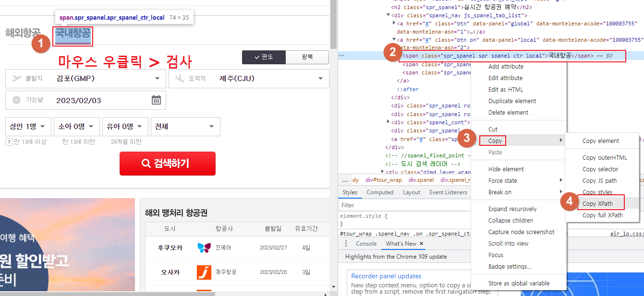Open the Break on submenu
644x296 pixels.
tap(519, 192)
